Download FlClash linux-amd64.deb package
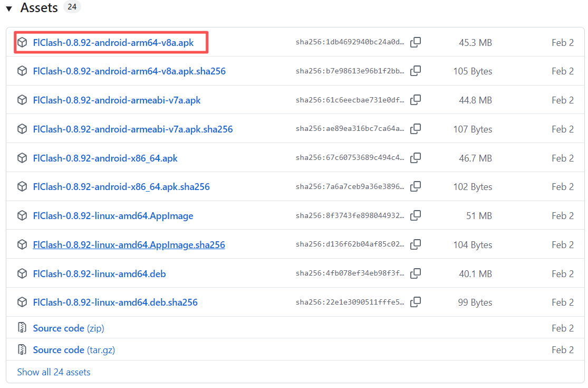 (x=99, y=273)
